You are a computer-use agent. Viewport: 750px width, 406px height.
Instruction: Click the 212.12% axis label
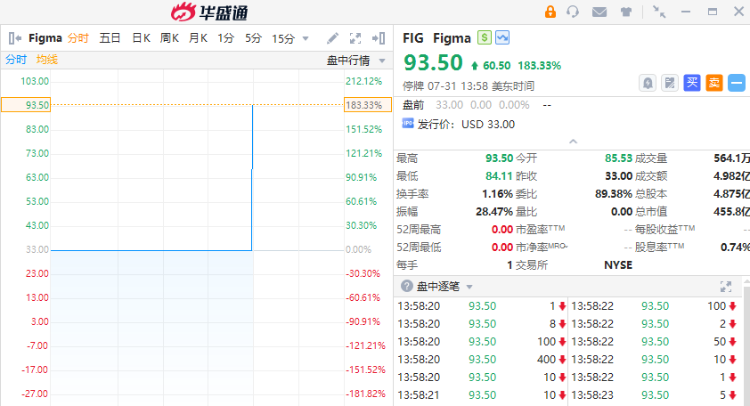pos(364,81)
